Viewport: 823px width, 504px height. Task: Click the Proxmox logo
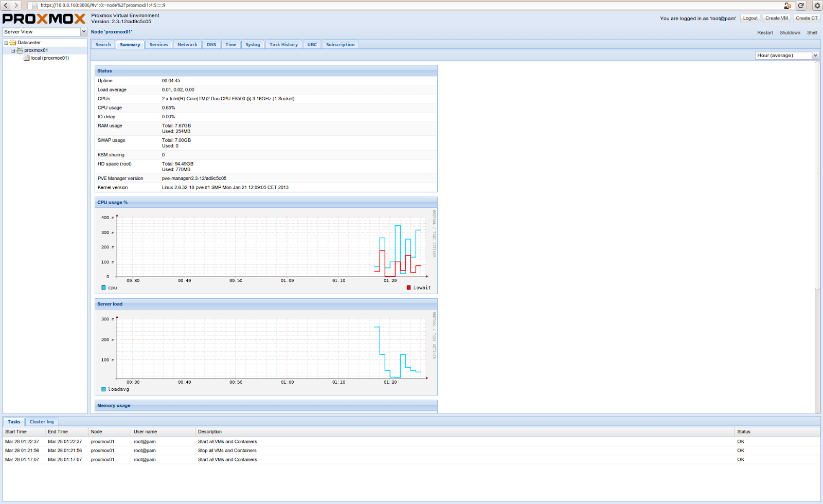coord(44,19)
